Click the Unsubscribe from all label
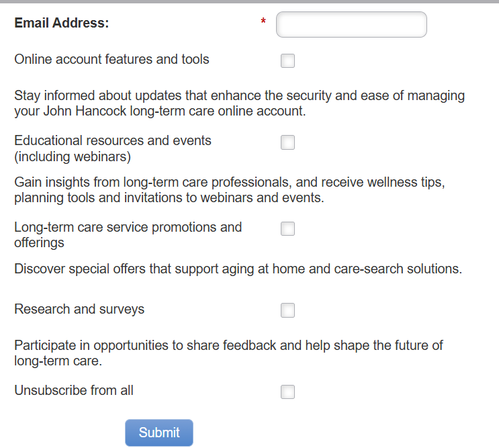The image size is (499, 448). [x=74, y=390]
